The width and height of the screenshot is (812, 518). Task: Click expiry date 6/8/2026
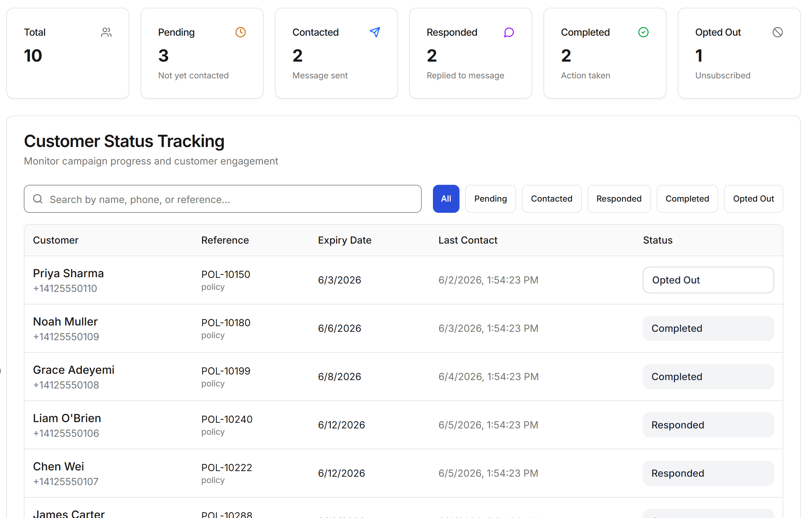point(340,377)
